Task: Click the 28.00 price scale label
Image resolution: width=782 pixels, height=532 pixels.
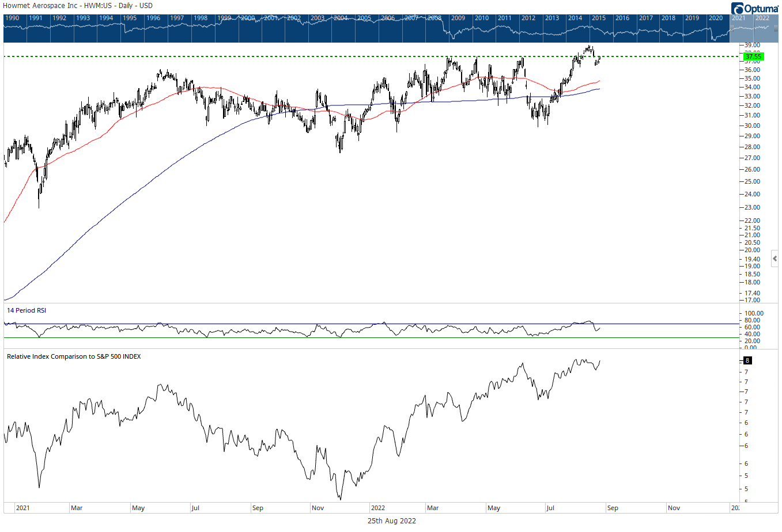Action: pyautogui.click(x=752, y=147)
